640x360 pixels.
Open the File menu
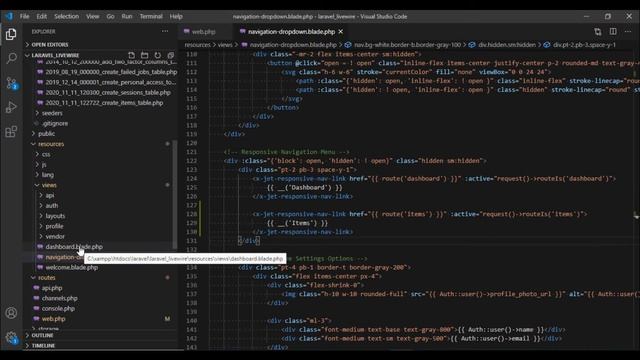click(24, 16)
